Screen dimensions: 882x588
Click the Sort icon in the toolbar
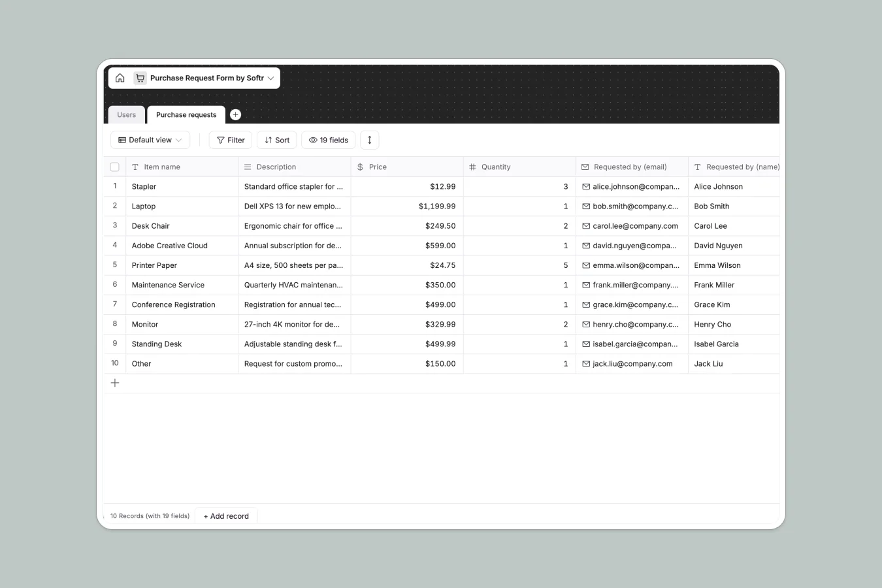[268, 140]
